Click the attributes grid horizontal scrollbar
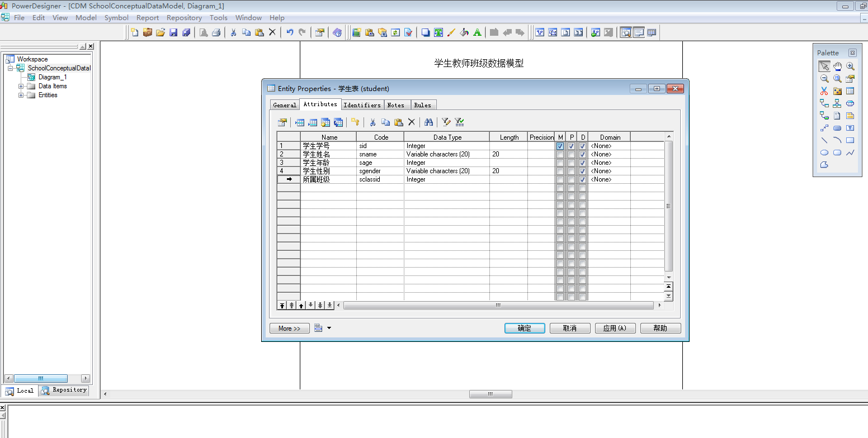 pyautogui.click(x=498, y=305)
